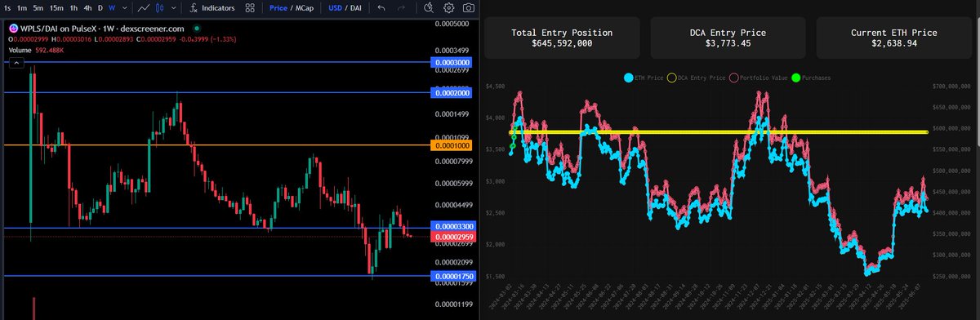Click the WPLS token logo
Viewport: 980px width, 320px height.
tap(13, 28)
